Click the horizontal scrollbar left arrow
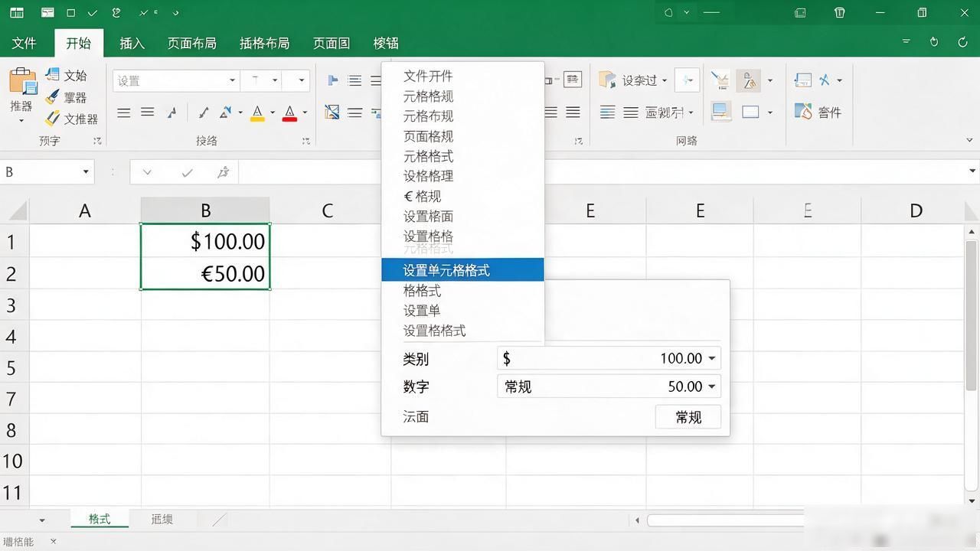 click(637, 520)
